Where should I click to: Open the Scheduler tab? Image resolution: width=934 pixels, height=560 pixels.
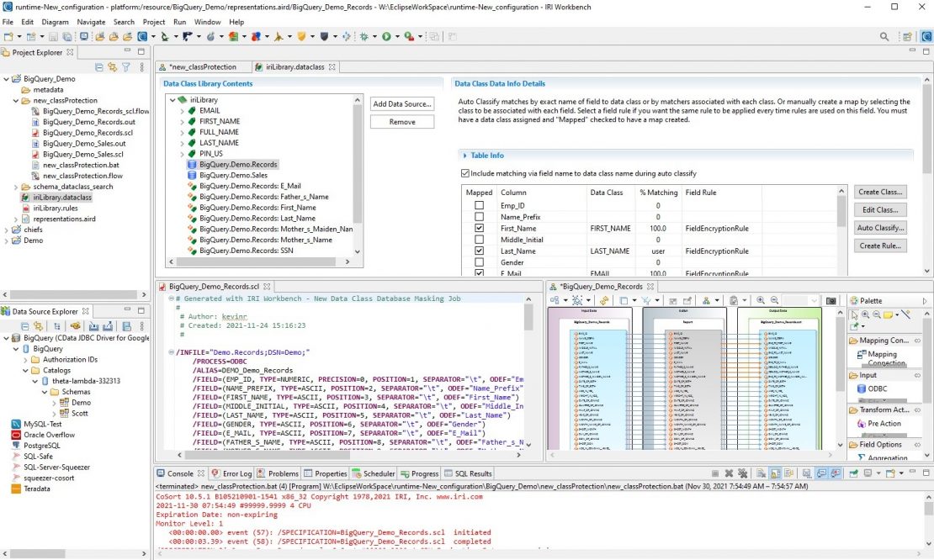pos(374,473)
